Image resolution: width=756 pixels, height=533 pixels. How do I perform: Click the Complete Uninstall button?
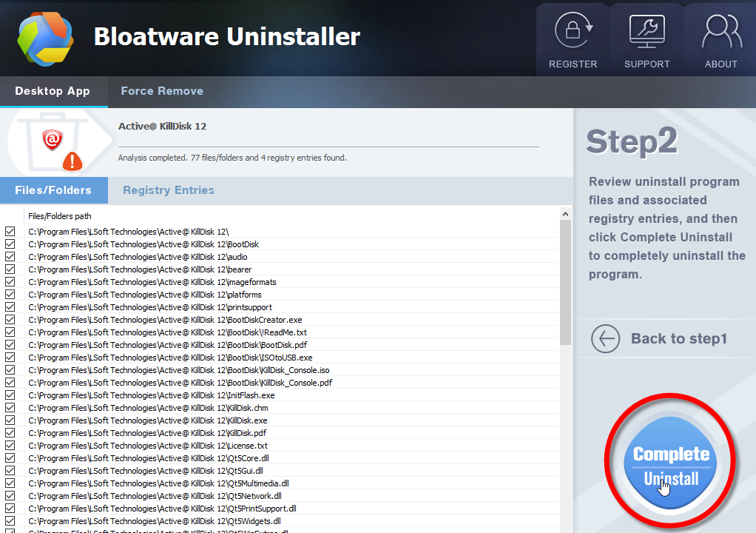coord(670,462)
